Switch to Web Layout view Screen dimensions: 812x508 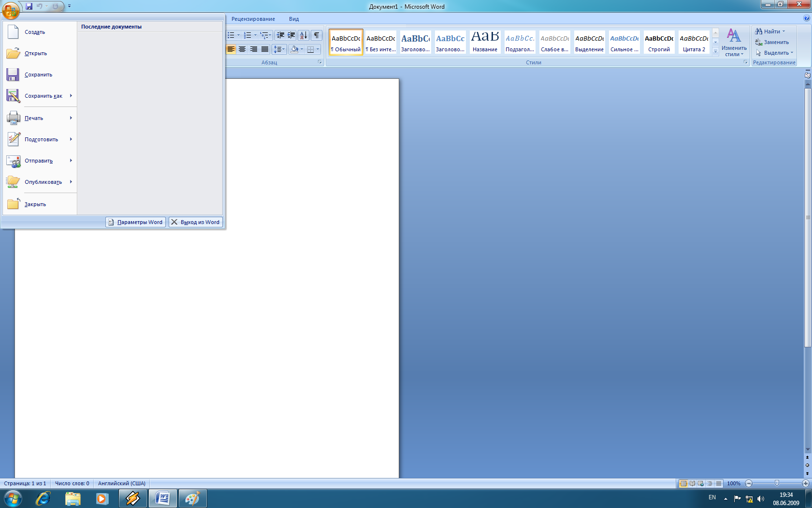701,483
